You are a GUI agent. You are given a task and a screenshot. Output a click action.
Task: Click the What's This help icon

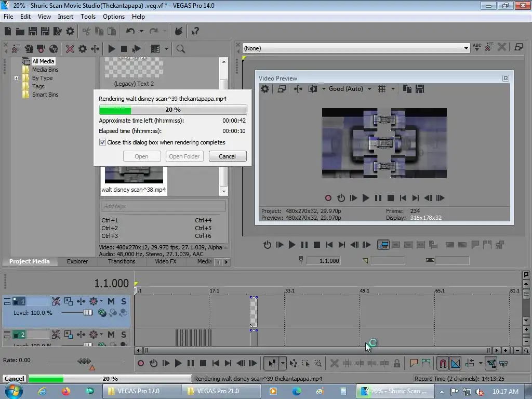click(195, 32)
